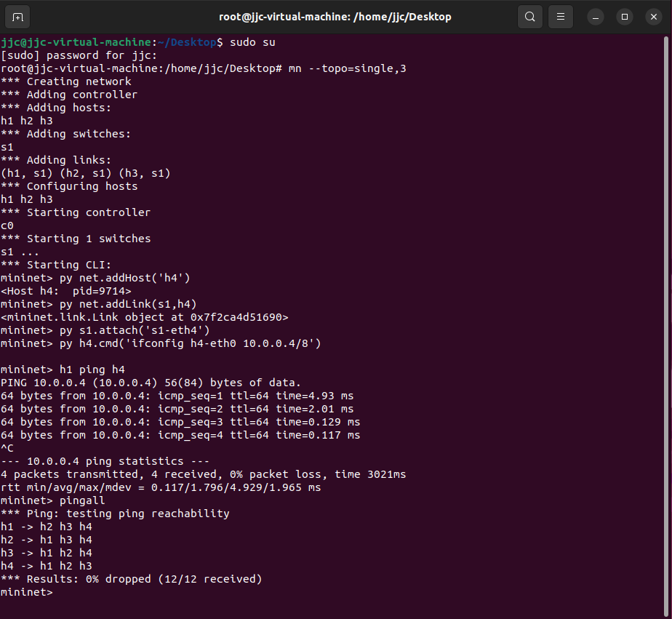Click '*** Adding switches:' line
Image resolution: width=672 pixels, height=619 pixels.
66,134
